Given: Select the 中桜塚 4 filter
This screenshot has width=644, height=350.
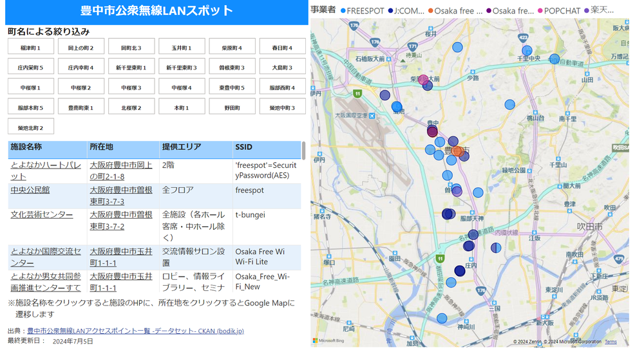Looking at the screenshot, I should [182, 87].
